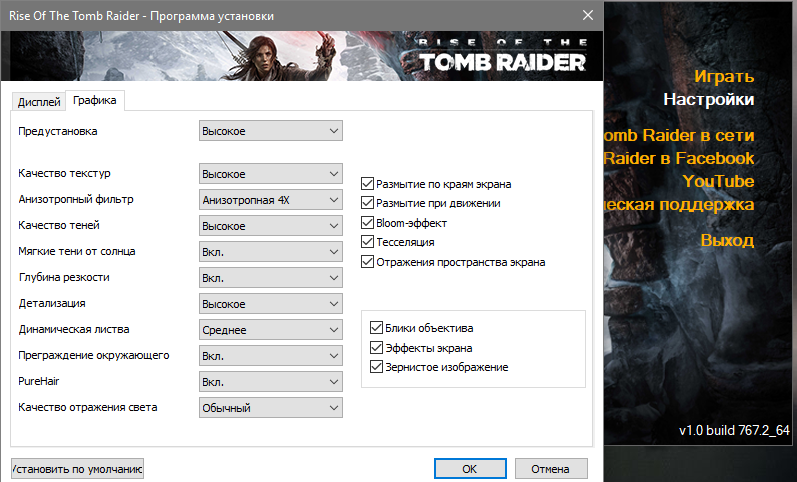Click the PureHair label
The width and height of the screenshot is (797, 482).
(39, 381)
